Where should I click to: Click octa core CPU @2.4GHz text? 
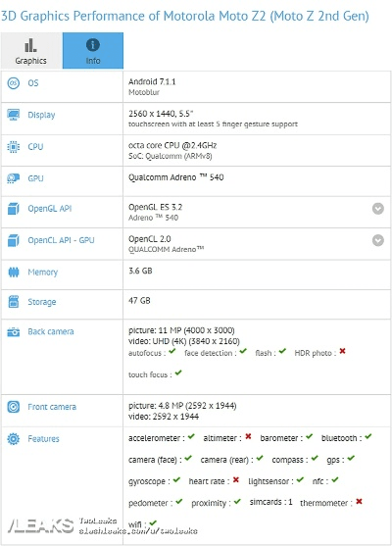pos(172,145)
